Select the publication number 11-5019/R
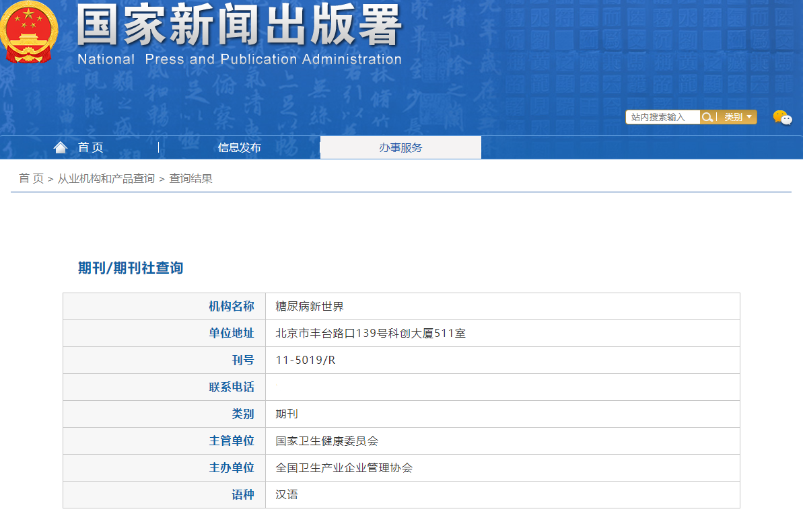 (x=305, y=360)
